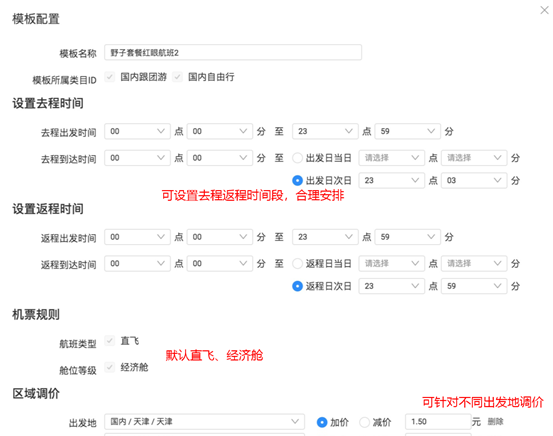This screenshot has width=553, height=436.
Task: Select the 返程日当日 radio button
Action: click(x=297, y=264)
